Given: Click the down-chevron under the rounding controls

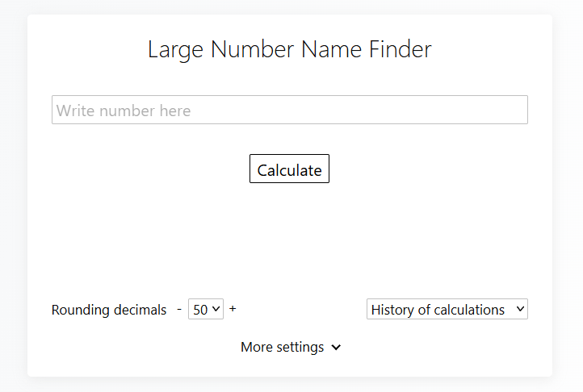Looking at the screenshot, I should click(x=336, y=348).
